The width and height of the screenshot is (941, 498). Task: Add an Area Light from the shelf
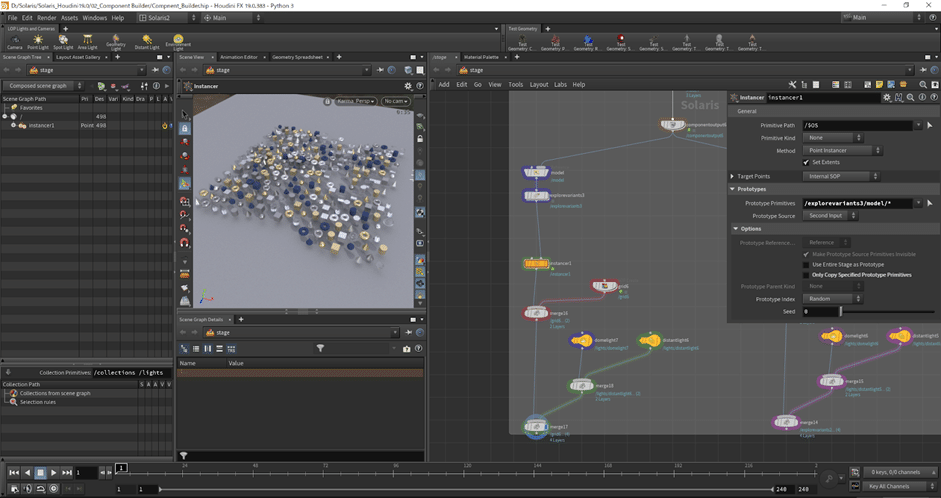click(88, 42)
